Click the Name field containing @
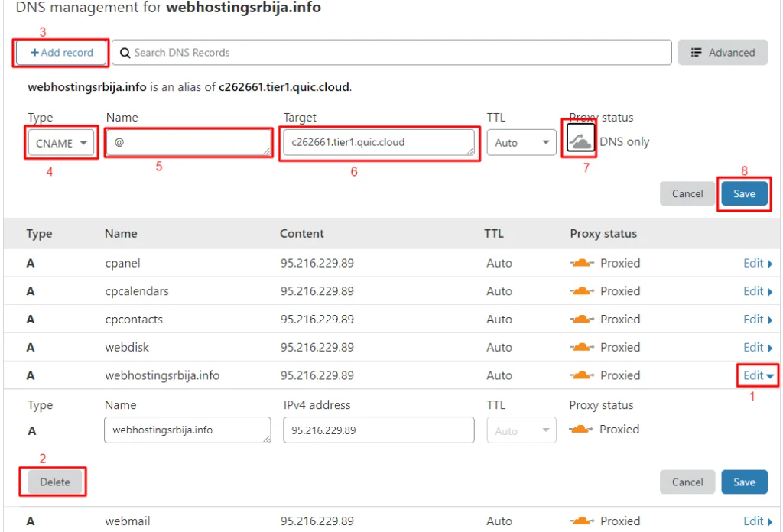Screen dimensions: 783x532 coord(189,143)
